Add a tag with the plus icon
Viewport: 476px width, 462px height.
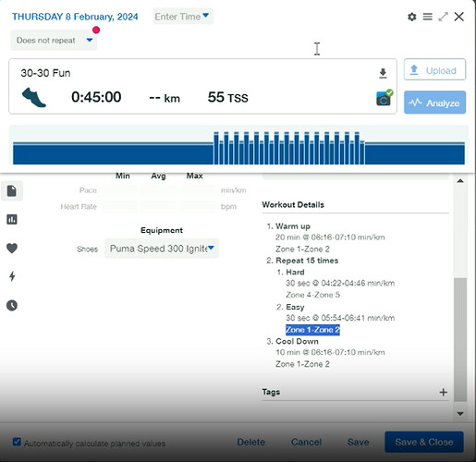click(444, 392)
